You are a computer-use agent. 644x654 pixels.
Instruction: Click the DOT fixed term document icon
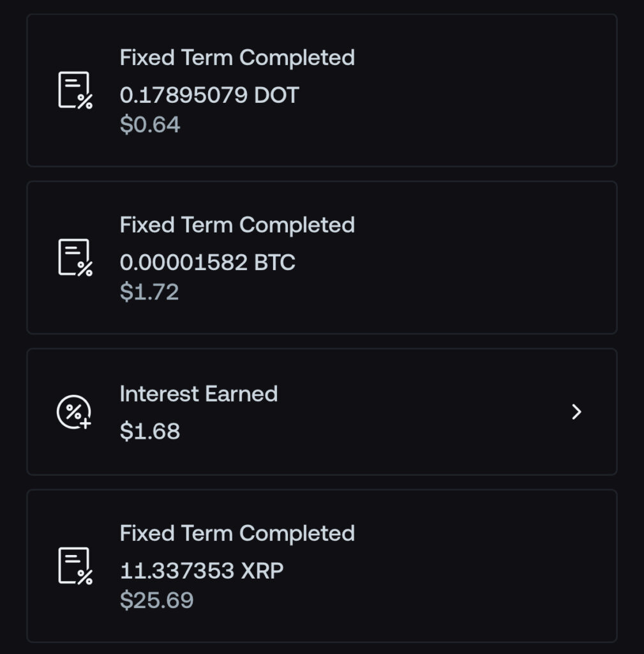[75, 90]
